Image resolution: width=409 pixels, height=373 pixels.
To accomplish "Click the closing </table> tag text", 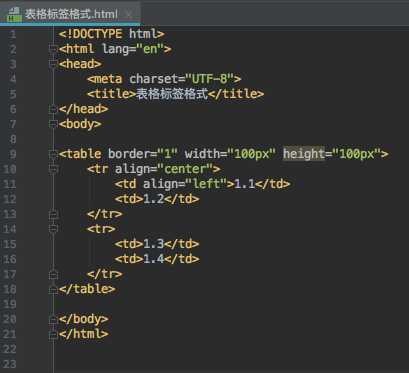I will coord(87,289).
